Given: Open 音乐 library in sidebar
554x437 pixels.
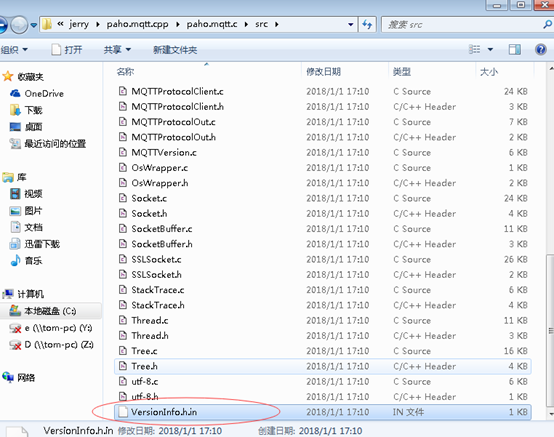Looking at the screenshot, I should (33, 261).
